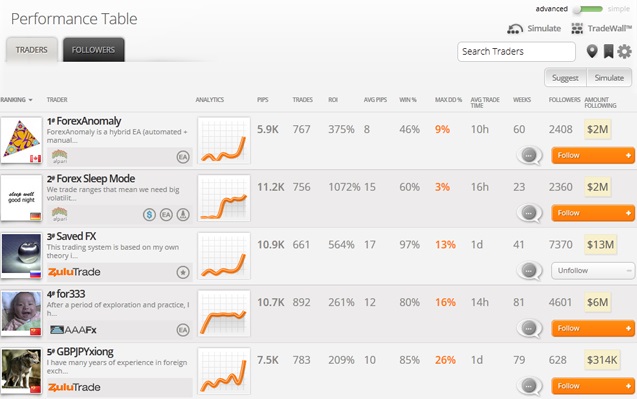This screenshot has height=399, width=637.
Task: Expand the ForexAnomaly Follow plus option
Action: (x=628, y=155)
